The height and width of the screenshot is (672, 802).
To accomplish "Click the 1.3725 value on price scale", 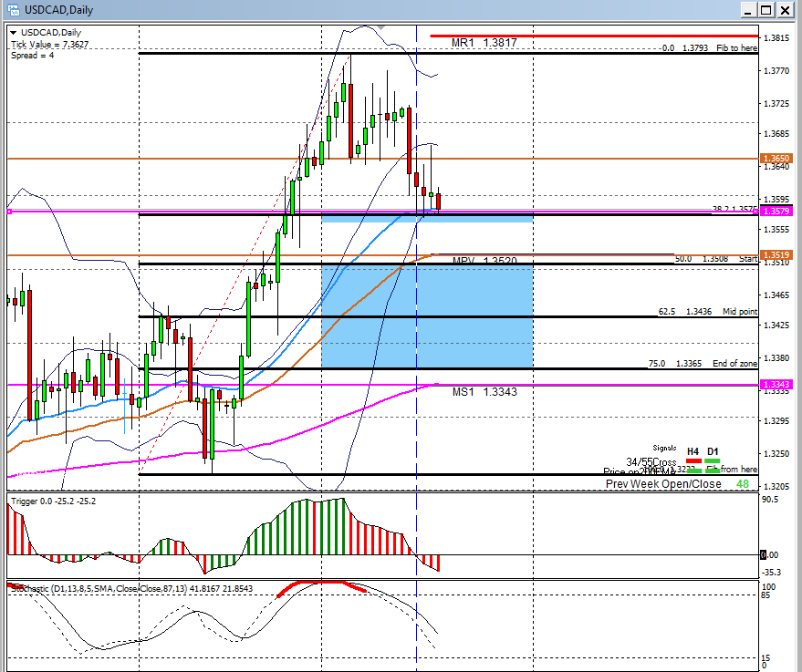I will pyautogui.click(x=776, y=104).
